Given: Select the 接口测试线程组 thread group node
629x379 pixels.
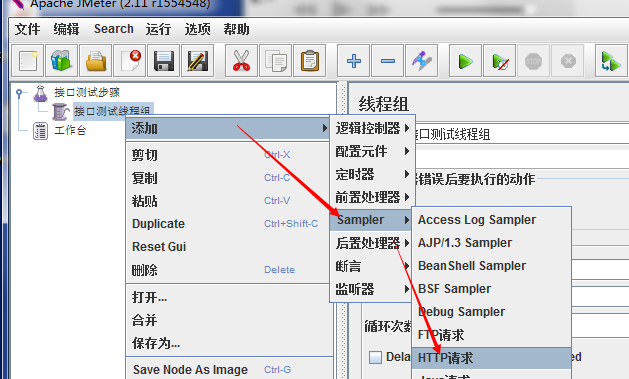Looking at the screenshot, I should (x=112, y=111).
